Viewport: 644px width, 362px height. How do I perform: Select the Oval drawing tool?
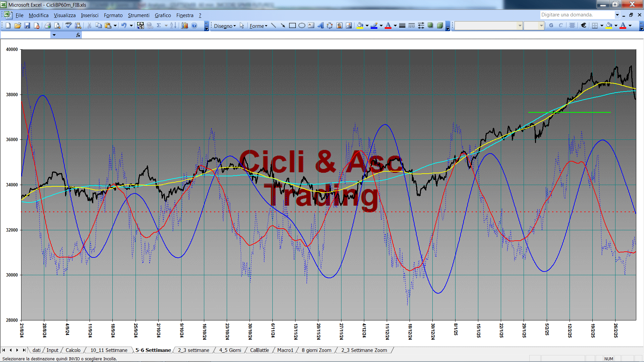click(x=302, y=25)
